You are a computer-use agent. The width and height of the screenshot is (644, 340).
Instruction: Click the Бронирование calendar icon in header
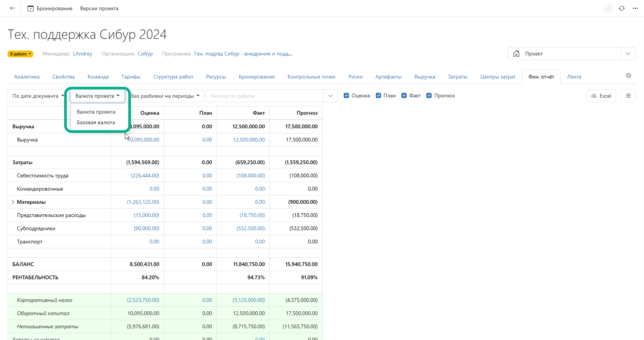click(x=31, y=8)
